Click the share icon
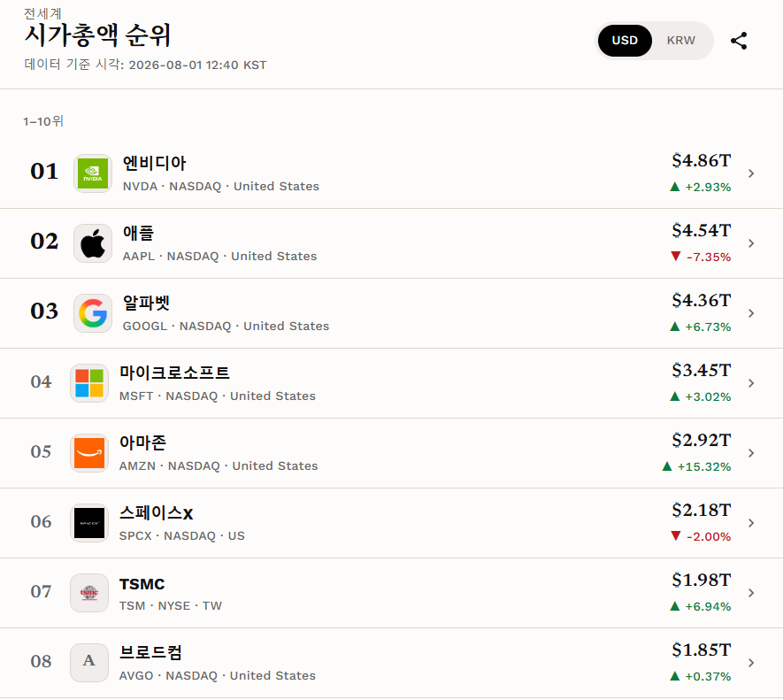 tap(739, 41)
